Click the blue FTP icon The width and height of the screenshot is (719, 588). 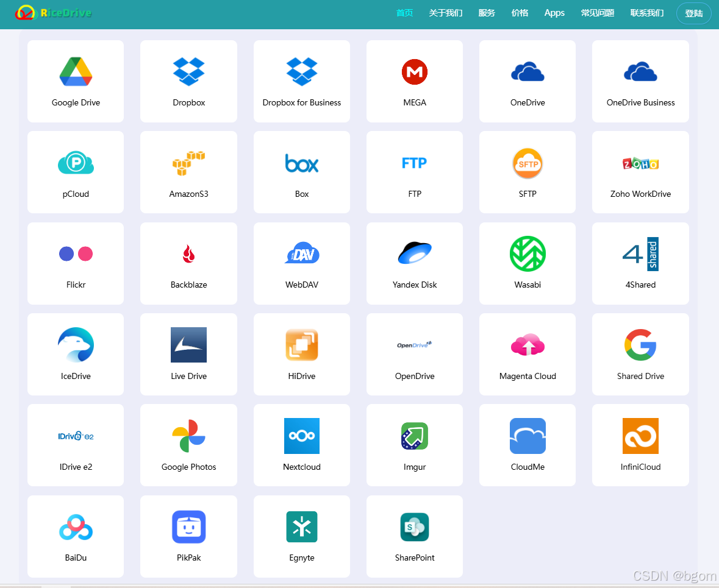415,163
